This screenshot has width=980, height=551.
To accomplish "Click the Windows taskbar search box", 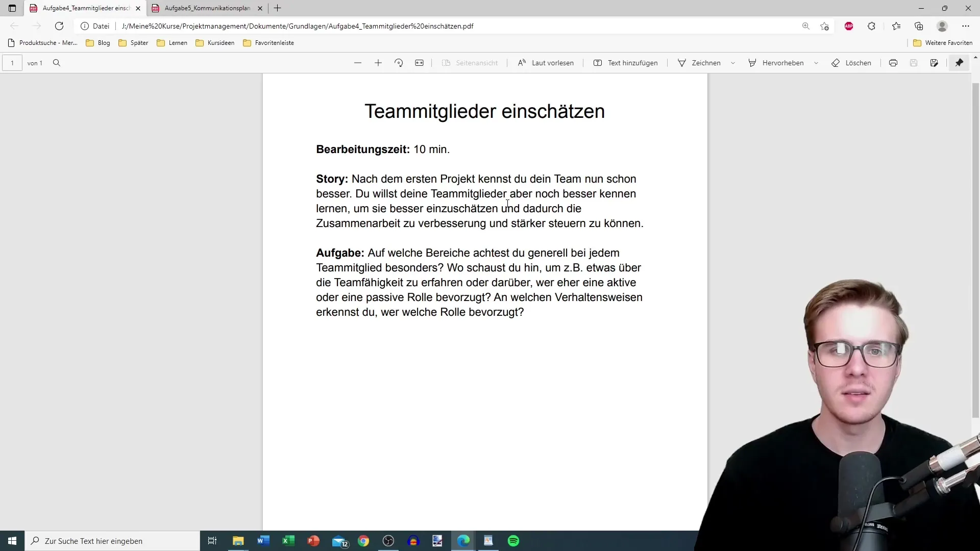I will click(112, 541).
